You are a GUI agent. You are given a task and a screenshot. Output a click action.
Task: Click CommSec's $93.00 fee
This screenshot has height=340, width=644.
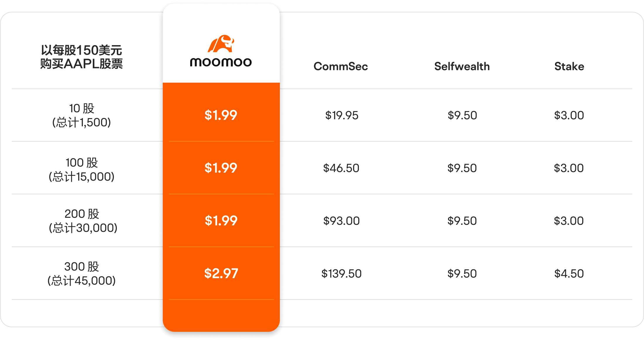(x=341, y=221)
